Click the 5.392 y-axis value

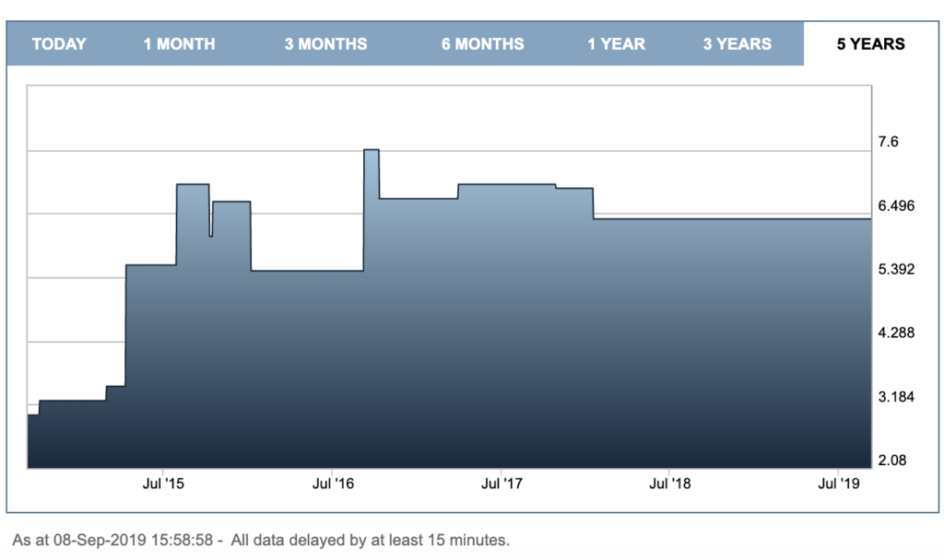point(896,269)
